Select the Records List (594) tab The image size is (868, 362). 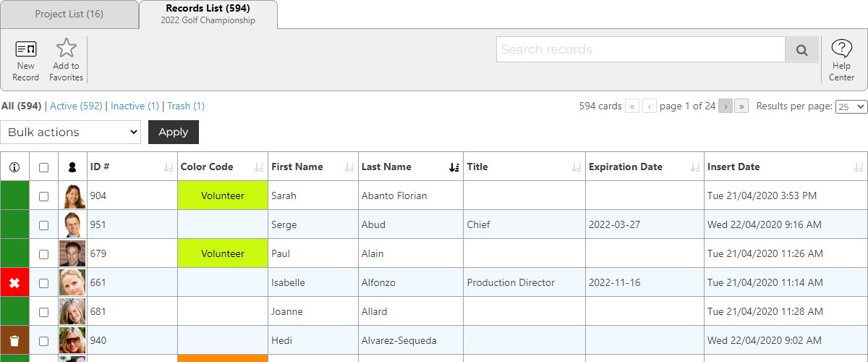point(208,14)
